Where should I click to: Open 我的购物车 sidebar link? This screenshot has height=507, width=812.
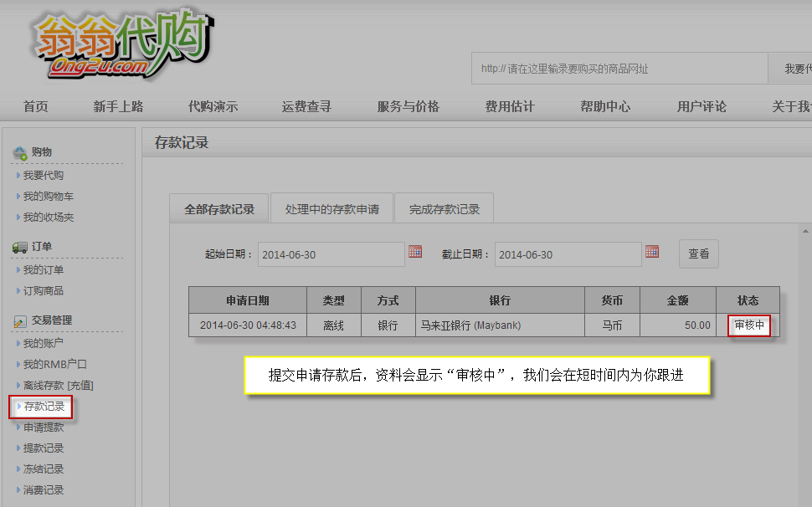click(49, 196)
